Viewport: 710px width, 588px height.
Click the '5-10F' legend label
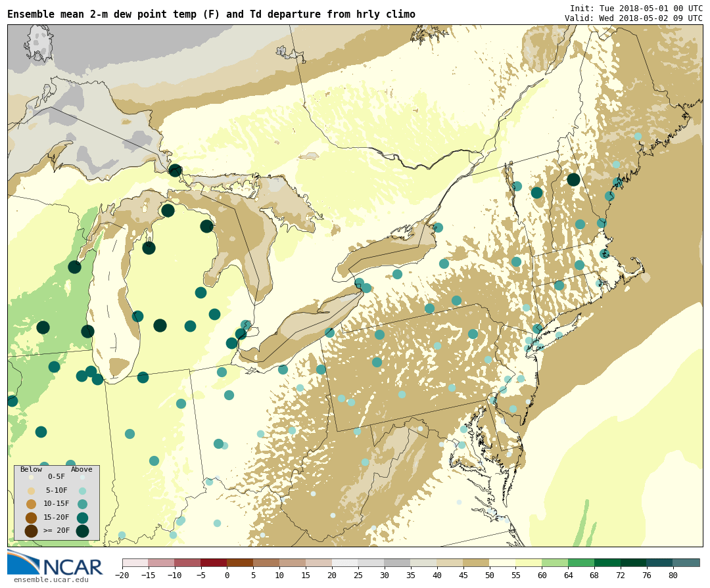pos(57,490)
